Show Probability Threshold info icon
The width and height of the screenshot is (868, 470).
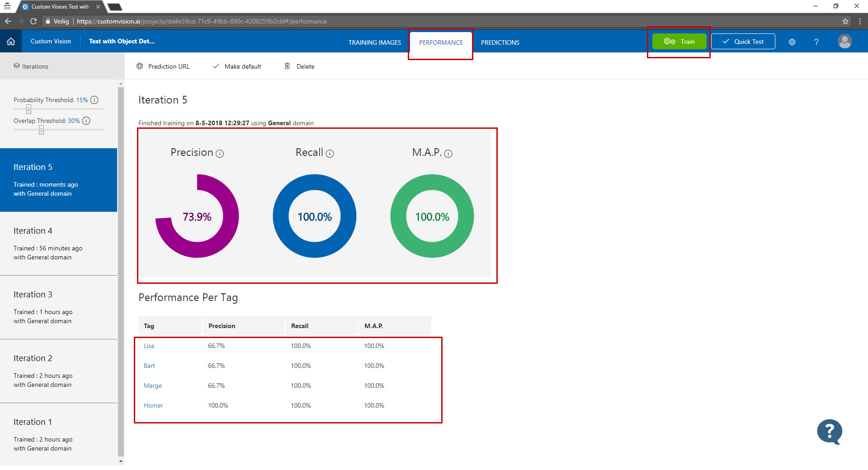94,100
